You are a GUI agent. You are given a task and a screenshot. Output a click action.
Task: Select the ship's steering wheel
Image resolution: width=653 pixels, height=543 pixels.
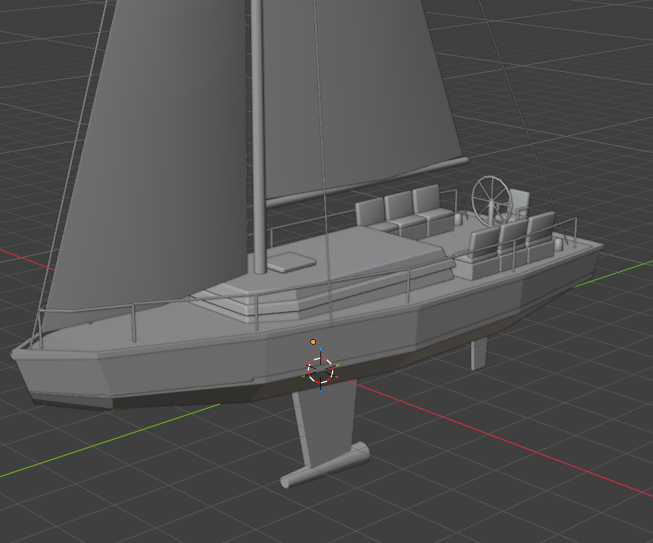pyautogui.click(x=491, y=202)
